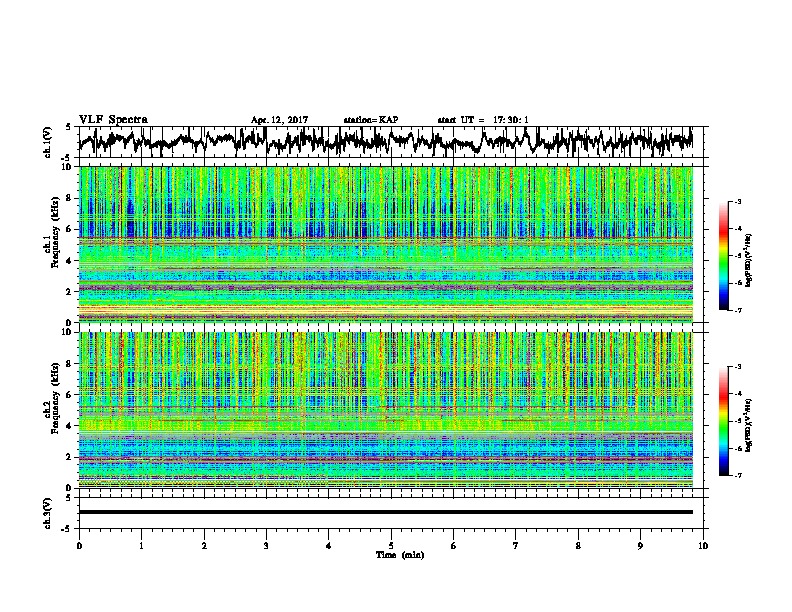Click the lower colorbar log(PSD) label
This screenshot has width=792, height=612.
coord(749,425)
